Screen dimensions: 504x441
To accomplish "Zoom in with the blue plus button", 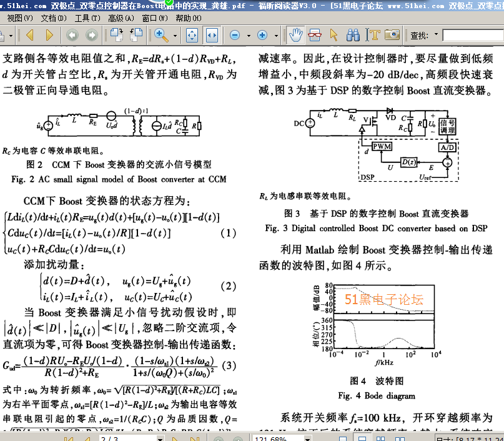I will [x=262, y=35].
